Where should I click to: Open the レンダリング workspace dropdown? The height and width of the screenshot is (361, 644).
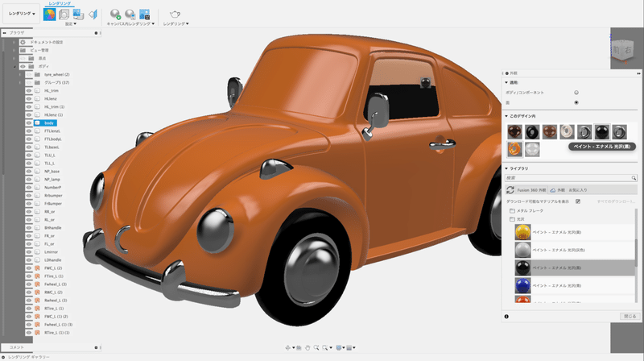tap(22, 14)
